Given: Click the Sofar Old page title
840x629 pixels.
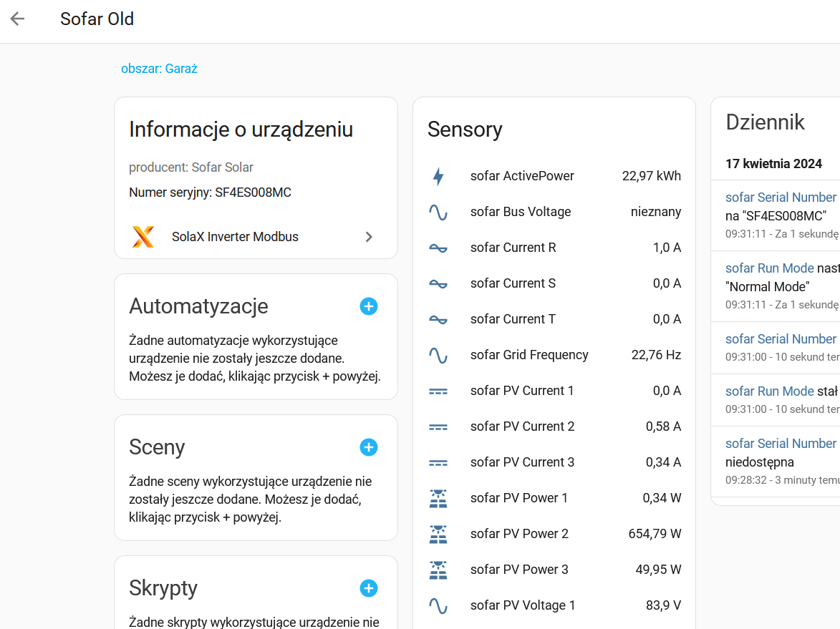Looking at the screenshot, I should click(x=97, y=19).
